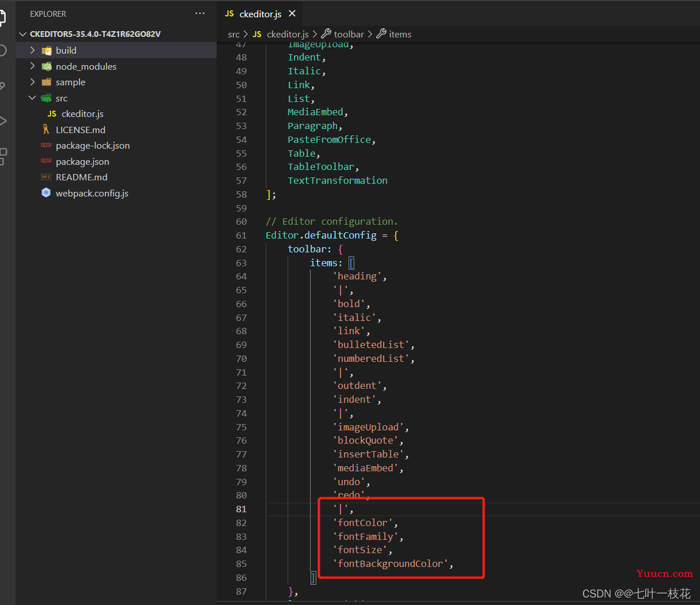Select the items breadcrumb segment
The width and height of the screenshot is (700, 605).
point(400,35)
